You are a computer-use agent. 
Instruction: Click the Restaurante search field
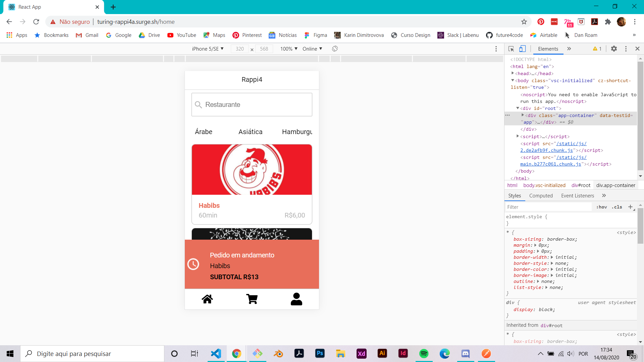(x=252, y=105)
